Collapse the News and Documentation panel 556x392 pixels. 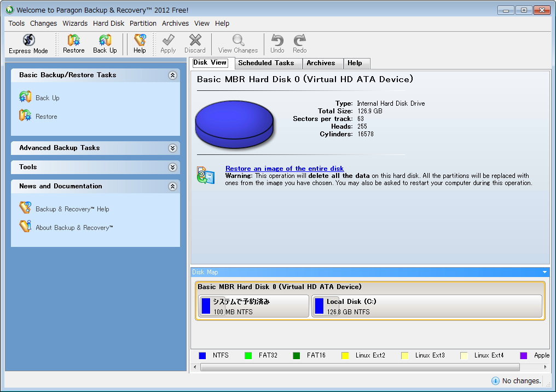[172, 186]
